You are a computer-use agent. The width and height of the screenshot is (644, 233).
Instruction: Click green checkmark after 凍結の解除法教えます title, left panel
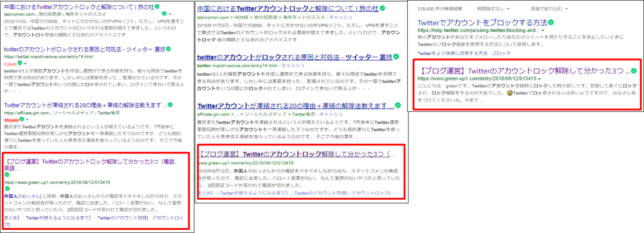pyautogui.click(x=170, y=105)
